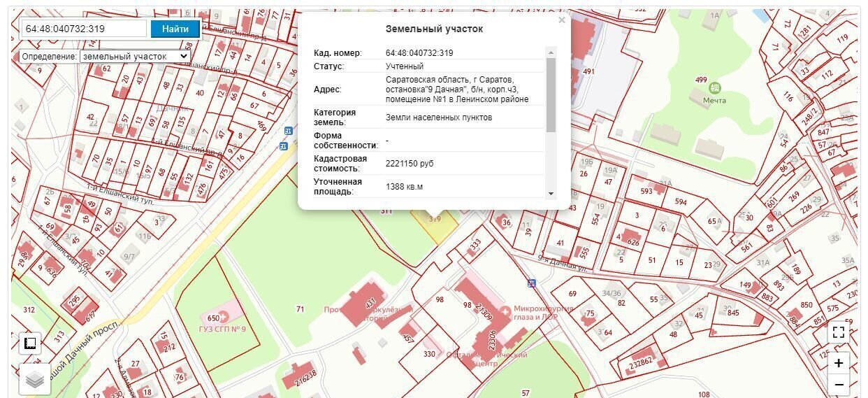Click the Мечта map label
The width and height of the screenshot is (868, 398).
click(714, 100)
